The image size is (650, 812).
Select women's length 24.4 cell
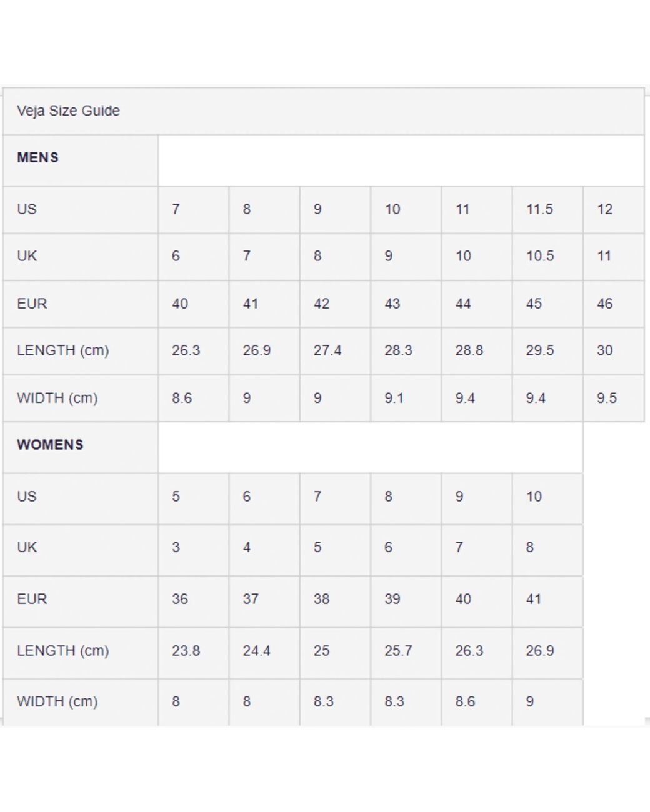pyautogui.click(x=264, y=651)
